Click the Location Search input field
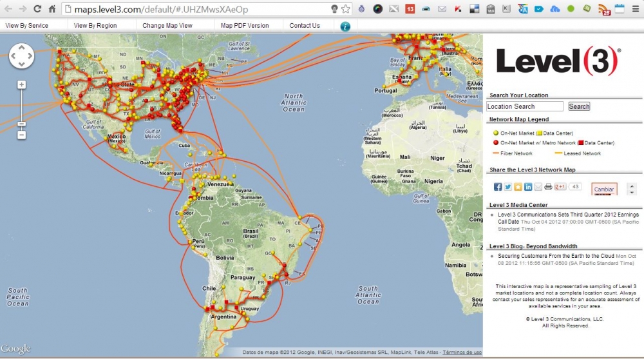This screenshot has height=359, width=644. (524, 106)
